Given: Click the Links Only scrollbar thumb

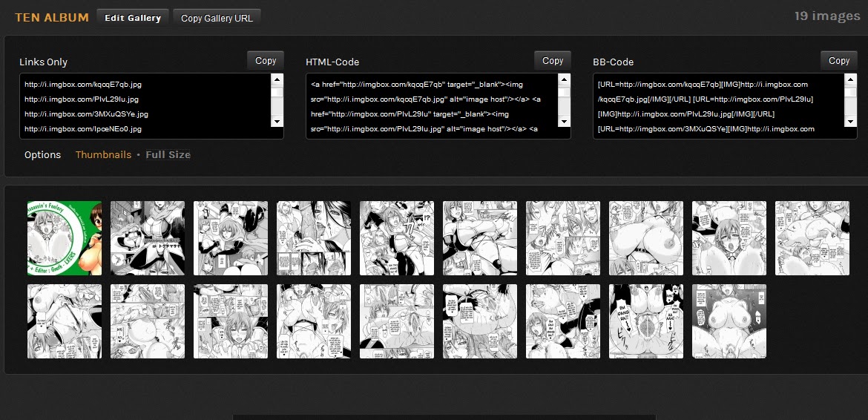Looking at the screenshot, I should pos(277,91).
